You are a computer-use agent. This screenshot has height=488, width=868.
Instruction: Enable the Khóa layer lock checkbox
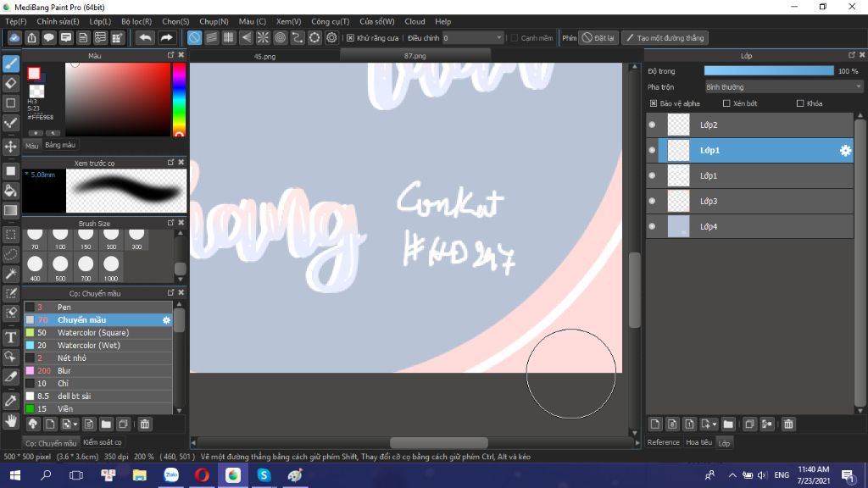pos(800,103)
